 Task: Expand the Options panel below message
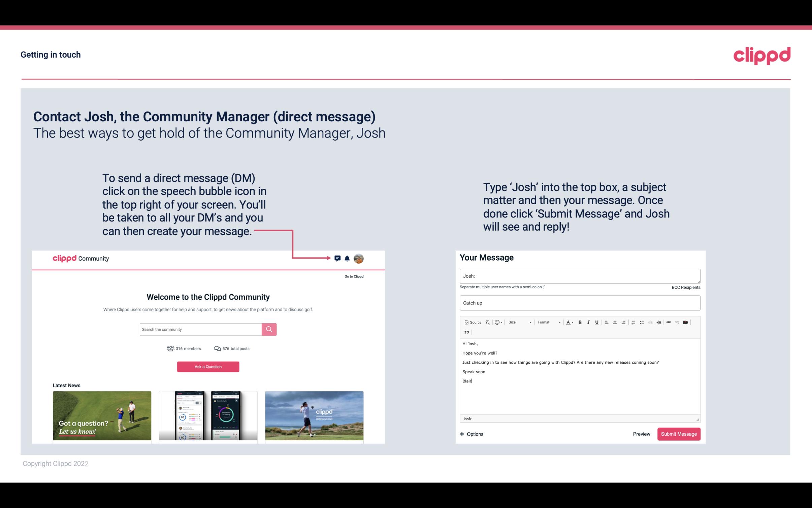(x=472, y=434)
